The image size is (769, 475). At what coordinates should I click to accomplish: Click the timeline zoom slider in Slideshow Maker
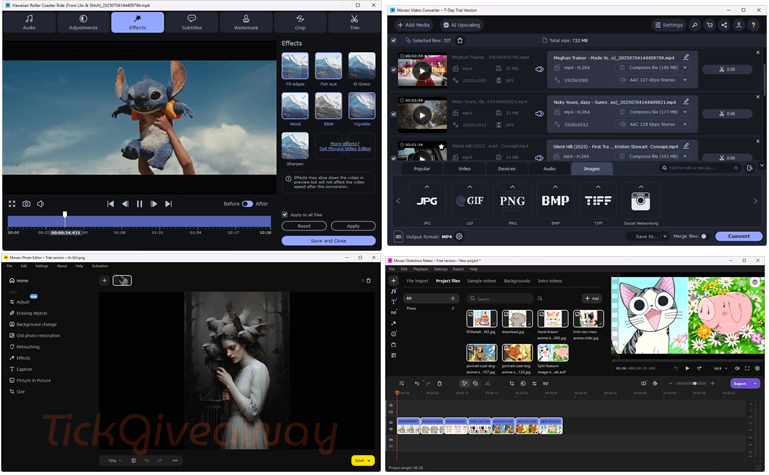click(x=692, y=383)
